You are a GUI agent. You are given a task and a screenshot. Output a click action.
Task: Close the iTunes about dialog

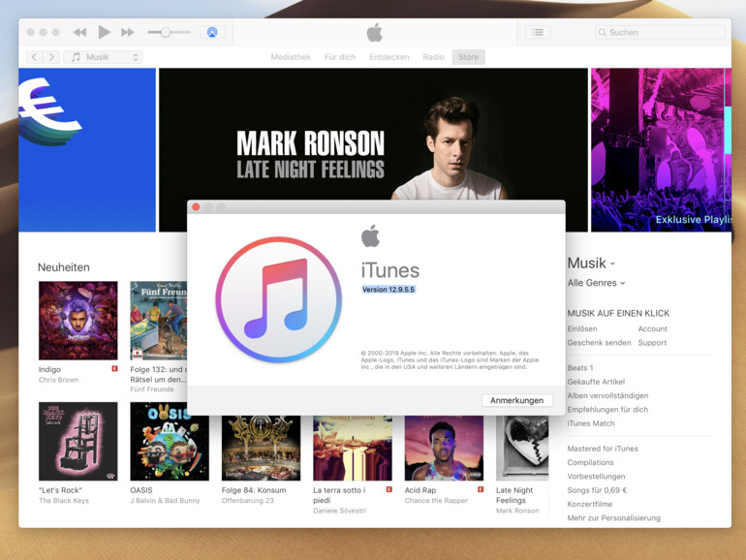click(x=196, y=207)
